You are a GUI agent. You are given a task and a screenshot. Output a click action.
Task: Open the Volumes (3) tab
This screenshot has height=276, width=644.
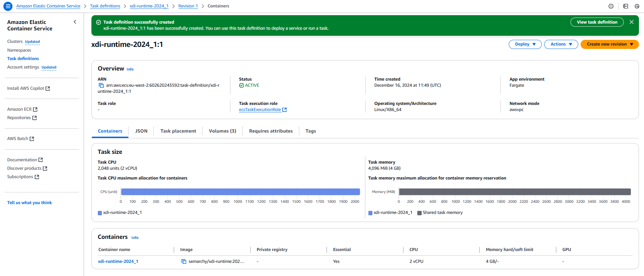pos(222,131)
